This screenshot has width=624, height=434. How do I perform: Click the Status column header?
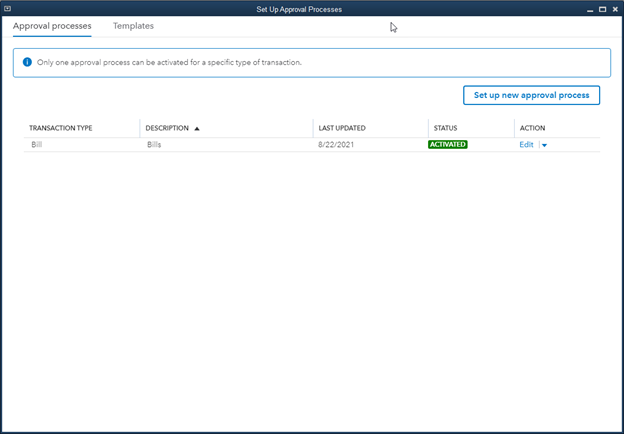[x=445, y=129]
